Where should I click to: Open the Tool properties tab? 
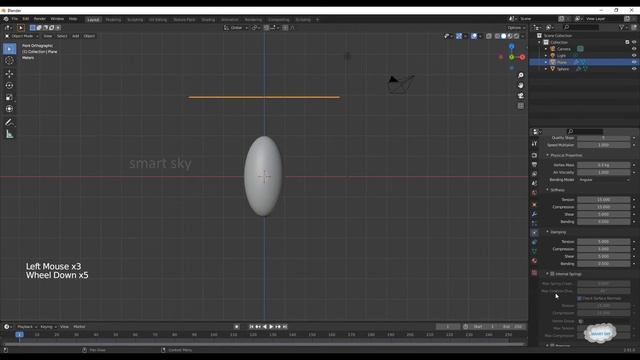[534, 144]
